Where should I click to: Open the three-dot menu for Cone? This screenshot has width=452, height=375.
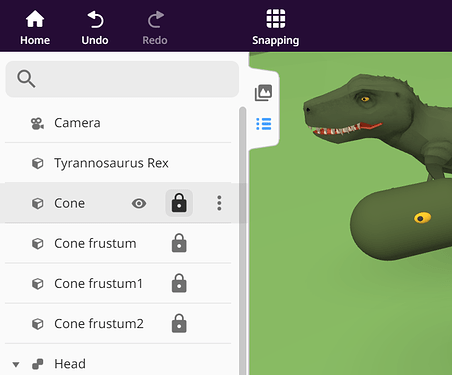click(x=219, y=203)
